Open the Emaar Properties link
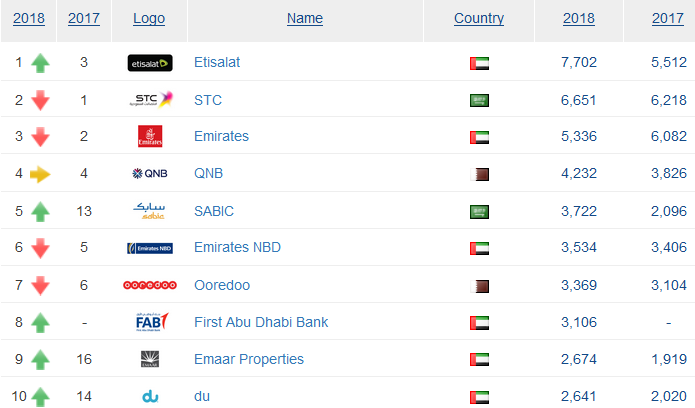Screen dimensions: 695x408 click(249, 359)
